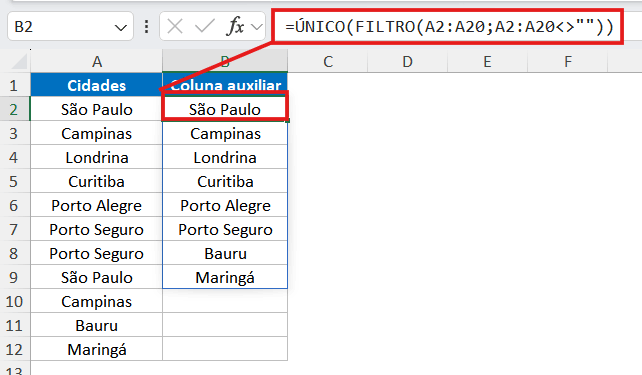Screen dimensions: 642x375
Task: Select column E header
Action: (x=487, y=62)
